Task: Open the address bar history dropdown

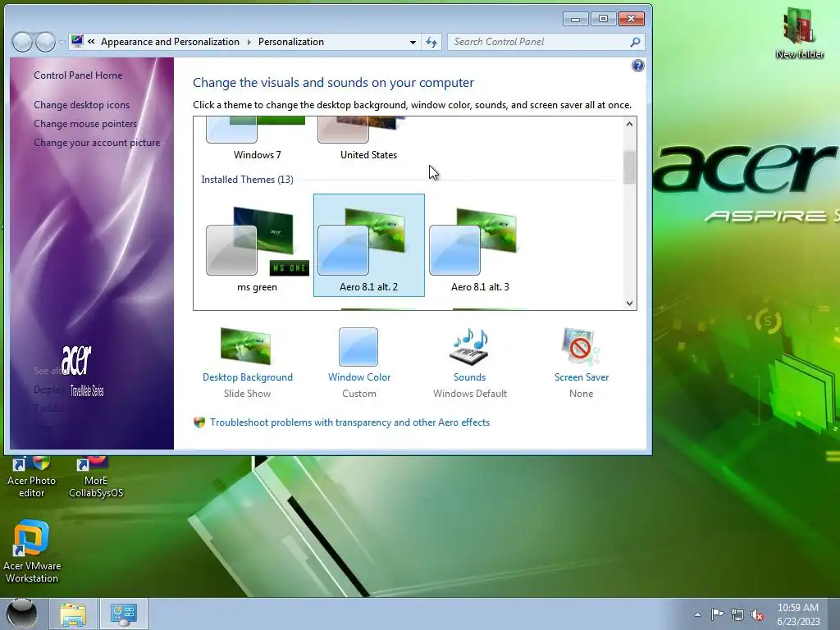Action: [x=413, y=42]
